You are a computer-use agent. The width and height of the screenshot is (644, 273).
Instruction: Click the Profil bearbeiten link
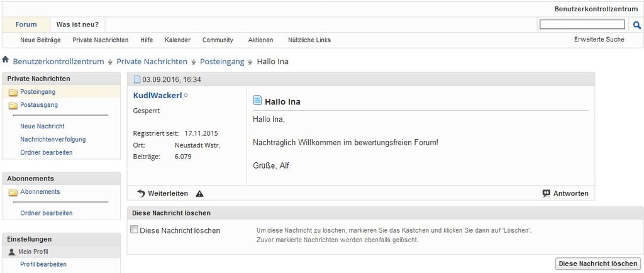point(43,264)
